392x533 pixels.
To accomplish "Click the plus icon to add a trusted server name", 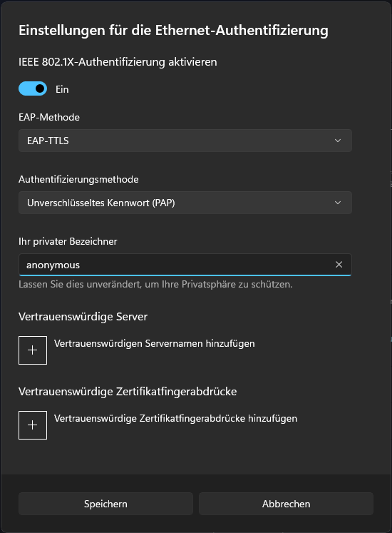I will click(33, 350).
